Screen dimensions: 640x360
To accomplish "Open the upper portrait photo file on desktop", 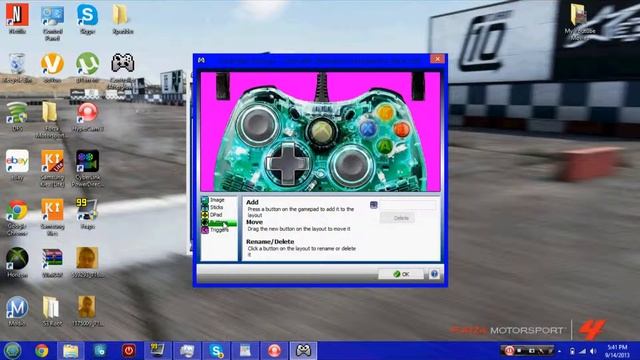I will [87, 262].
